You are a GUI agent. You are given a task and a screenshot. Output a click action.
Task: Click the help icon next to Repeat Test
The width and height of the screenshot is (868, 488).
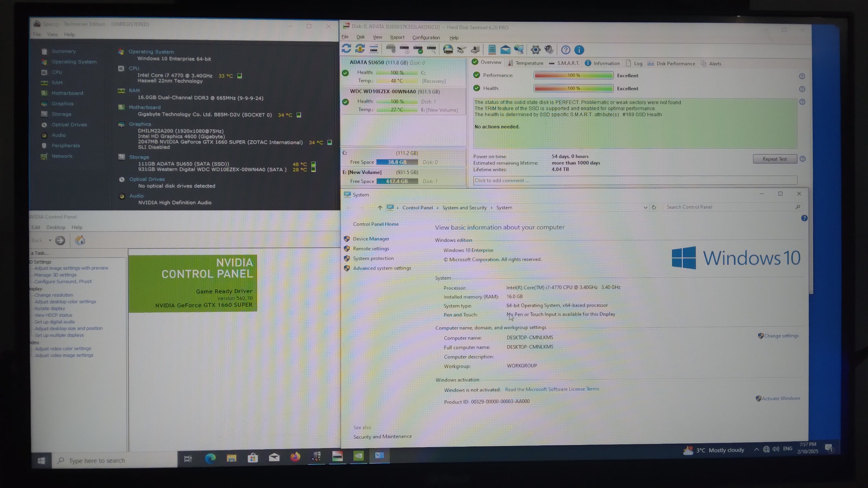(x=803, y=159)
